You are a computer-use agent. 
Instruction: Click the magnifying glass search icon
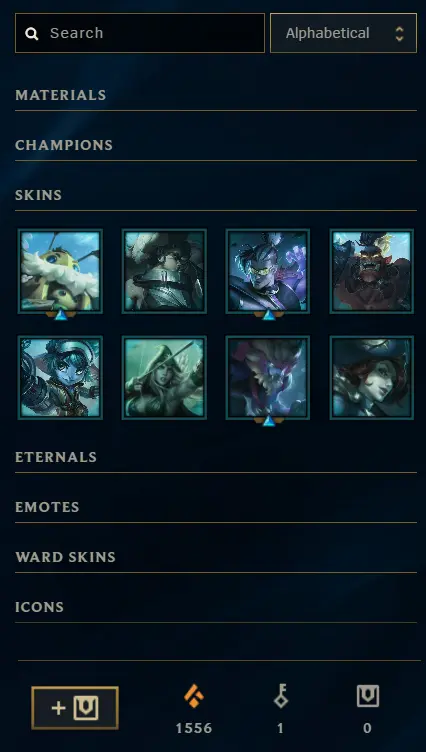click(x=32, y=34)
